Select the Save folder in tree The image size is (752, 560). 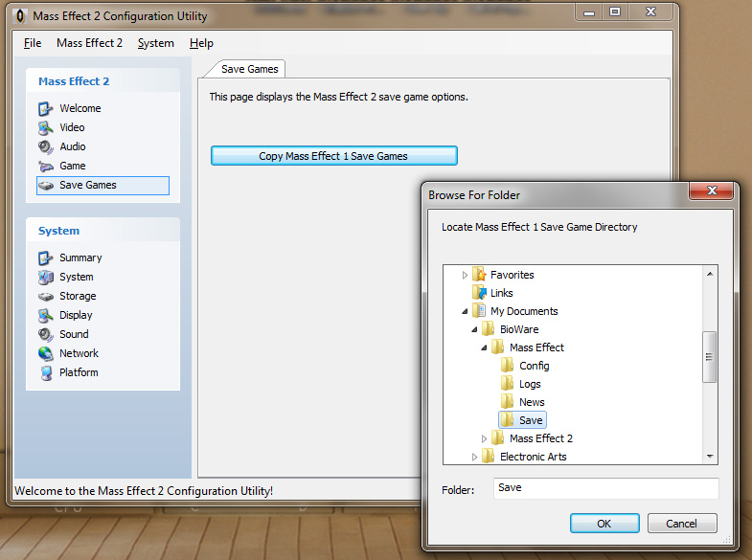[522, 420]
